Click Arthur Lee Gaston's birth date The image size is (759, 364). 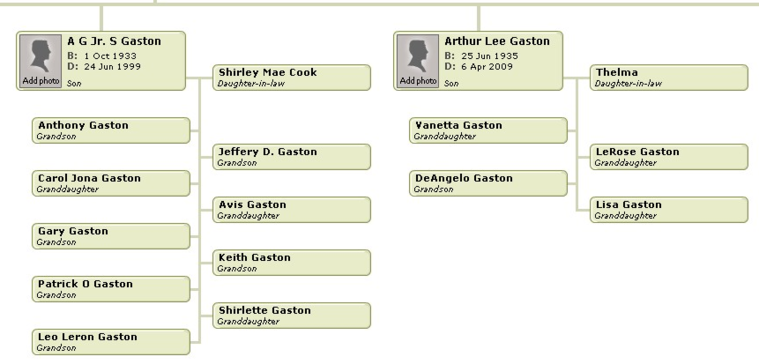[489, 56]
